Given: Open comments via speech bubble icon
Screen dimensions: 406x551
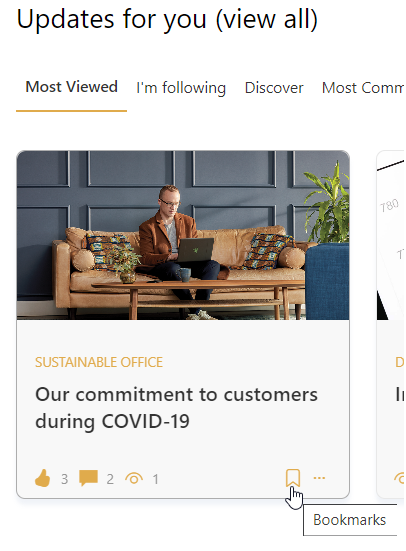Looking at the screenshot, I should 88,478.
